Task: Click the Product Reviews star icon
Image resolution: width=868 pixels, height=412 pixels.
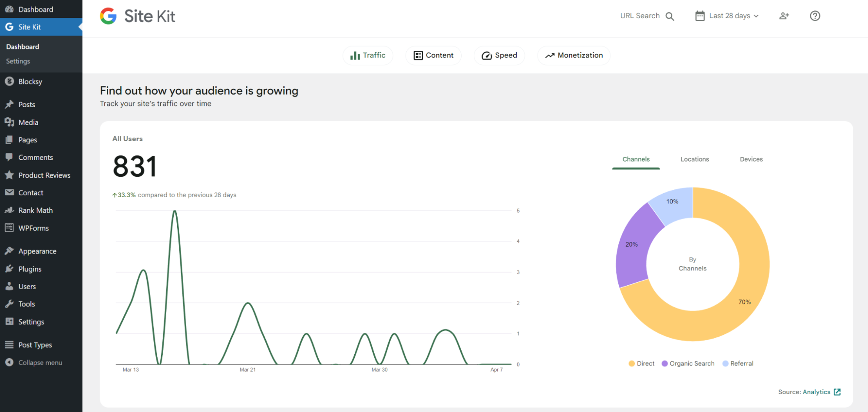Action: [x=9, y=175]
